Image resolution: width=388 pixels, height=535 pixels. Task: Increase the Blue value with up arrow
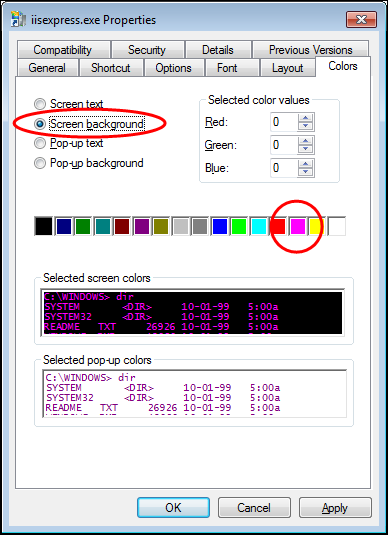click(305, 164)
